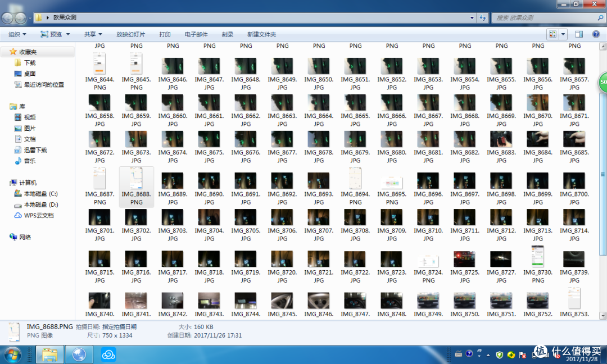607x364 pixels.
Task: Click the E-mail (电子邮件) toolbar button
Action: (x=196, y=34)
